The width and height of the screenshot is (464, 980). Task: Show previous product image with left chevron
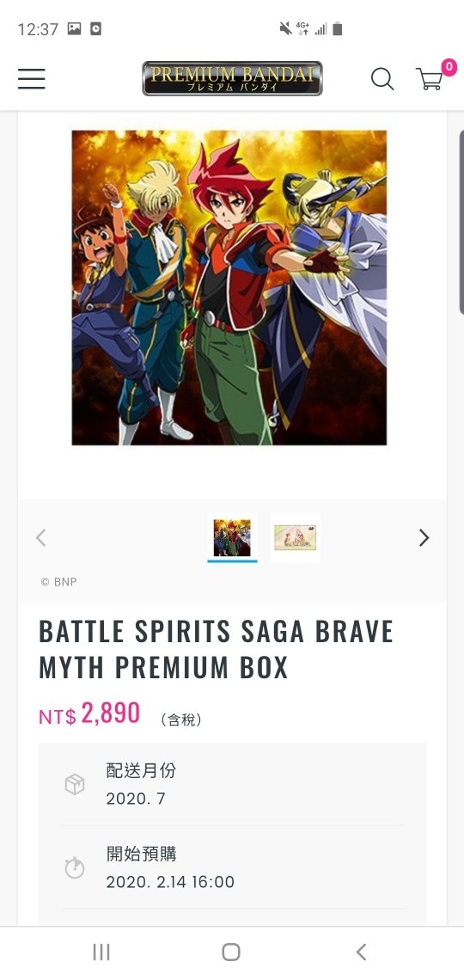[x=40, y=537]
